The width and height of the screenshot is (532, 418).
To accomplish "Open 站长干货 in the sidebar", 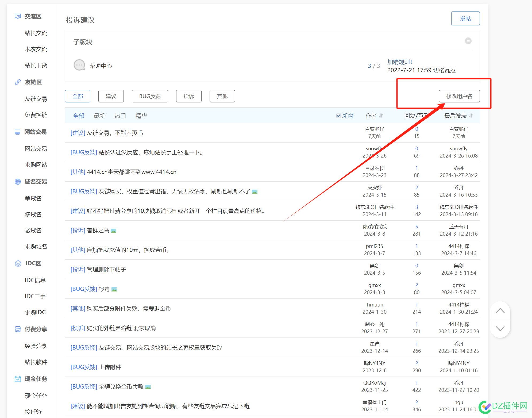I will [36, 65].
